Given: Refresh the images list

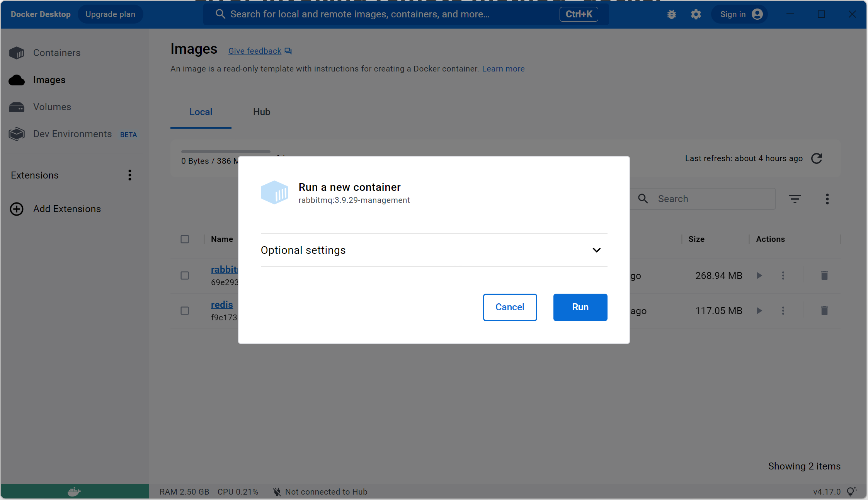Looking at the screenshot, I should (x=817, y=158).
